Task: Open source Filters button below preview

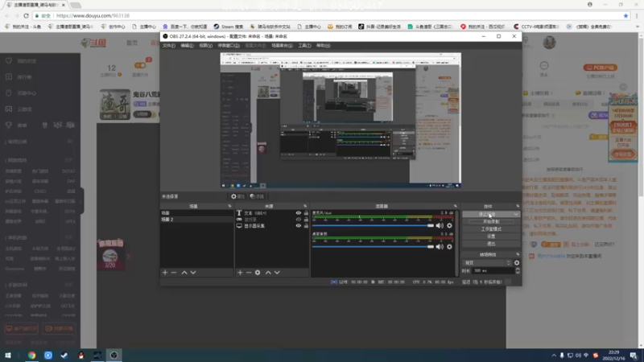Action: [257, 196]
